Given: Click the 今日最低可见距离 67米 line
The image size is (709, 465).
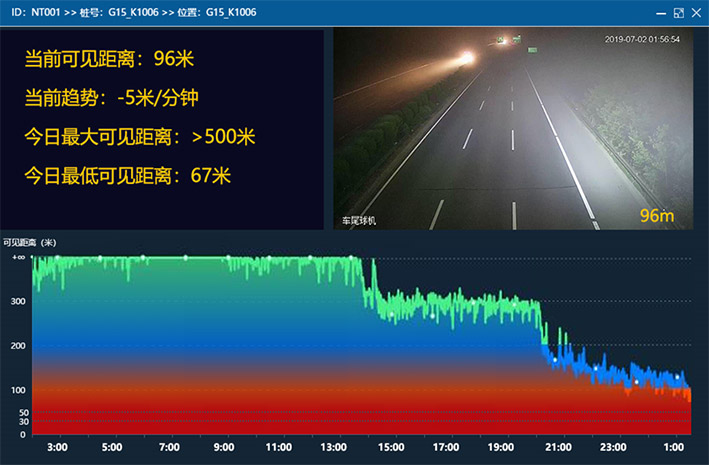Looking at the screenshot, I should [128, 176].
